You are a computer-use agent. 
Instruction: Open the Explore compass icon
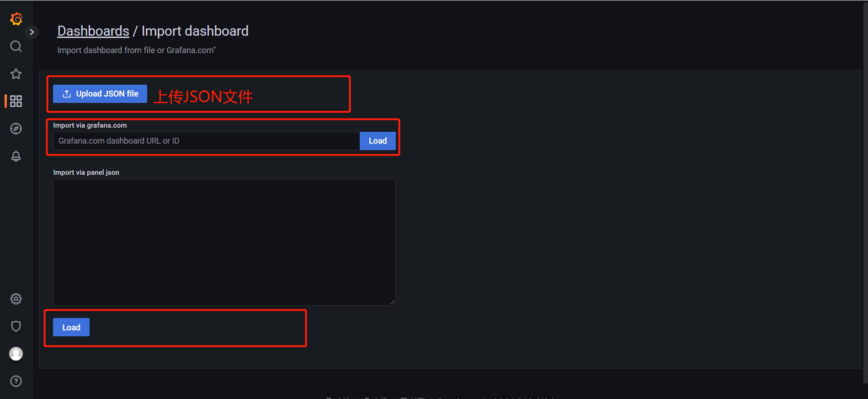point(16,129)
